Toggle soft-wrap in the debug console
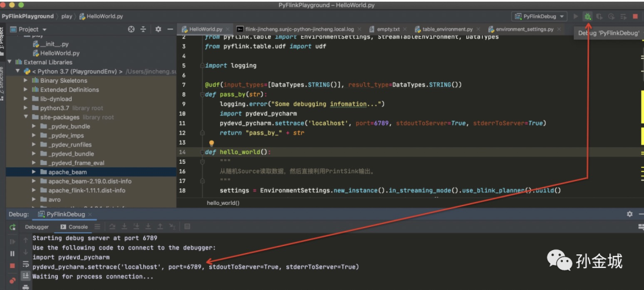Image resolution: width=644 pixels, height=290 pixels. (x=26, y=264)
